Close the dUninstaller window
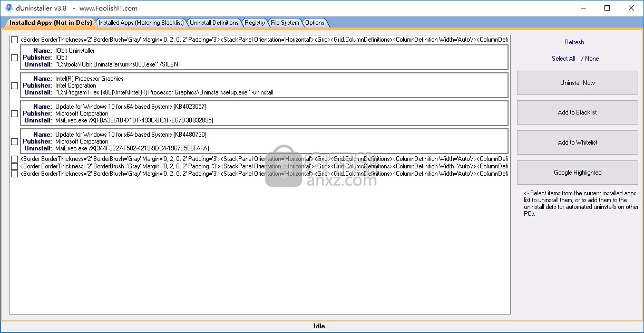 tap(631, 8)
